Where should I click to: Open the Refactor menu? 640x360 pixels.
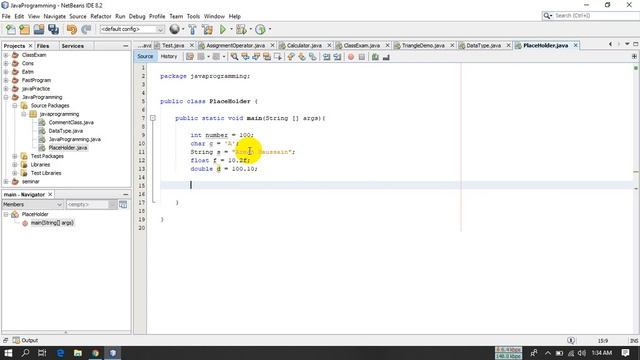pyautogui.click(x=101, y=16)
